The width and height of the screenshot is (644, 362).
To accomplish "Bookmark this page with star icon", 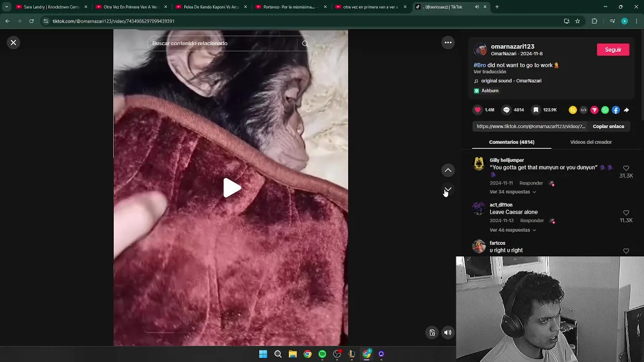I will coord(578,21).
